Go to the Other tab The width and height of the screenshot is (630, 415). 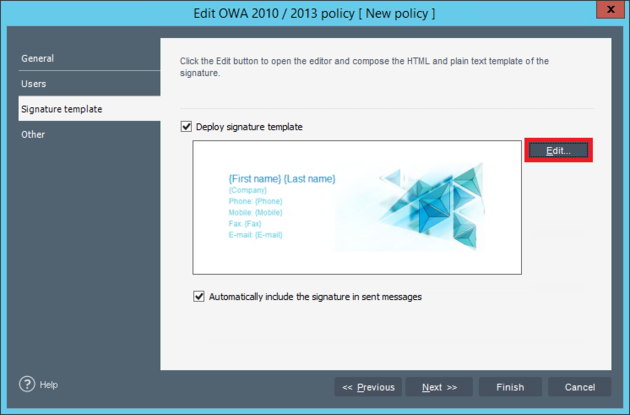(x=89, y=134)
